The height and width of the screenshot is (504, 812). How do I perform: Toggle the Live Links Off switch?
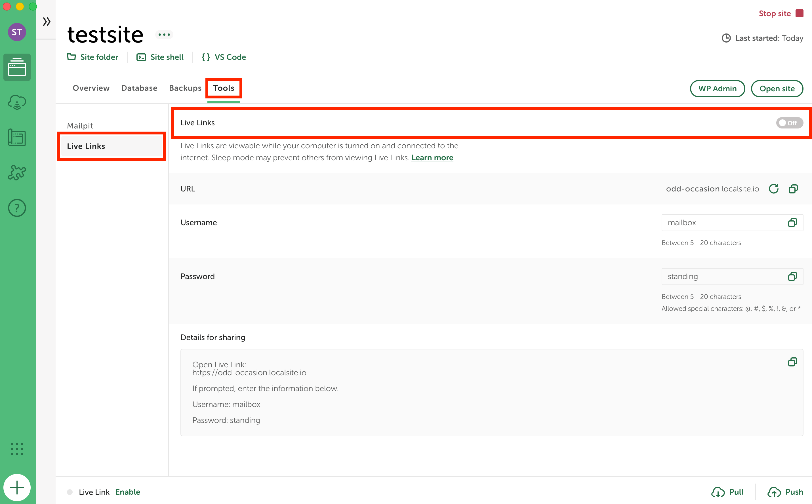pos(789,123)
